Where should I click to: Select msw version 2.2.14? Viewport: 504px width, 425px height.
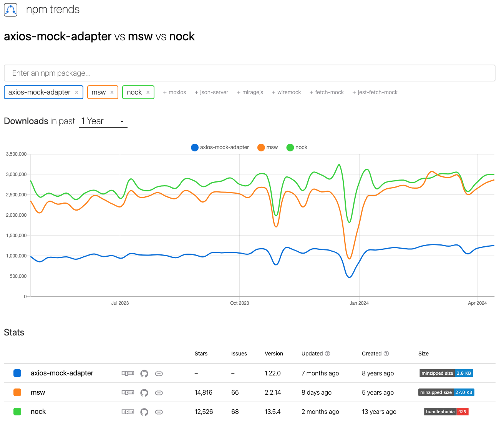click(273, 392)
